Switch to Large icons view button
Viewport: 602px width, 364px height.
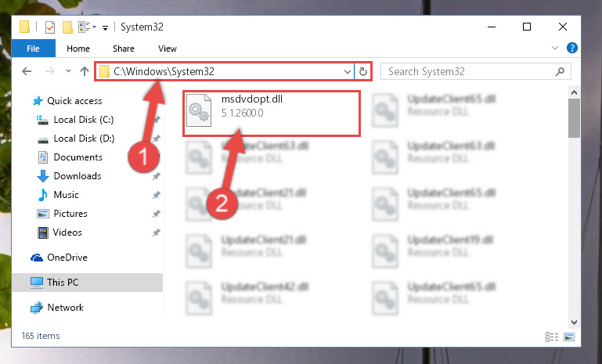pos(569,337)
